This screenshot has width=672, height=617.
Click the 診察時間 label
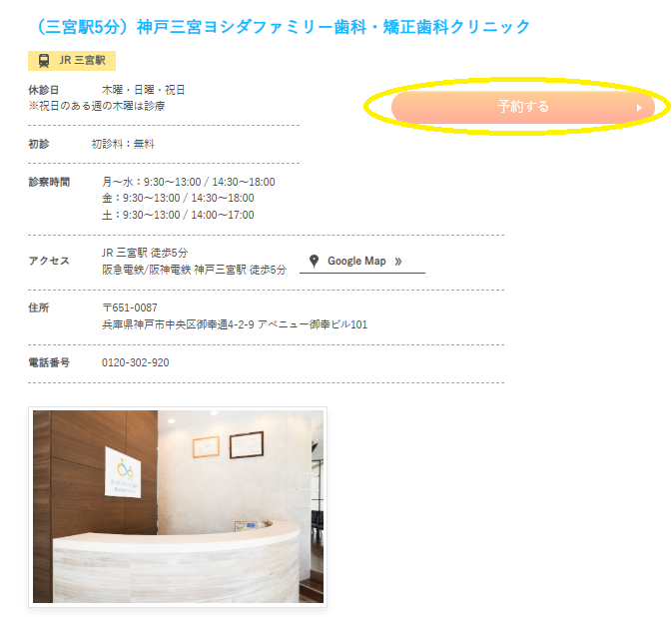pyautogui.click(x=49, y=182)
